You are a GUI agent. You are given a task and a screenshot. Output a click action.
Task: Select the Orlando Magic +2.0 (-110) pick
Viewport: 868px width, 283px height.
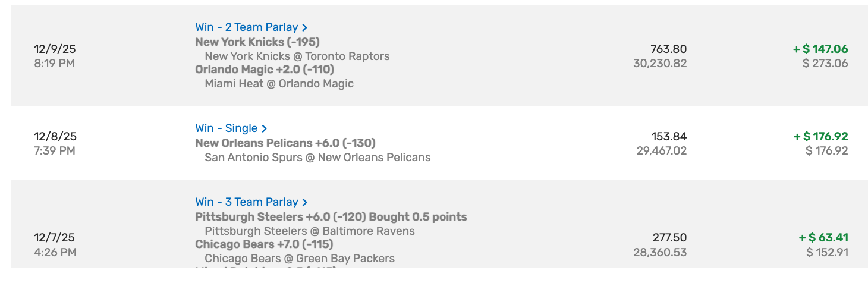coord(264,70)
